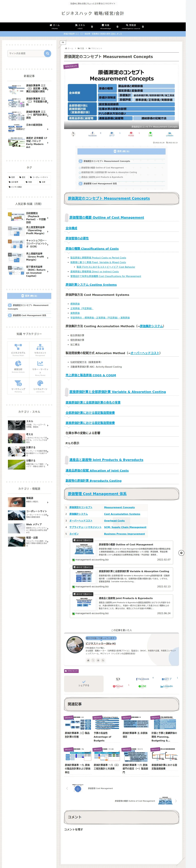Viewport: 196px width, 868px height.
Task: Open スキル navigation menu item
Action: pos(80,27)
